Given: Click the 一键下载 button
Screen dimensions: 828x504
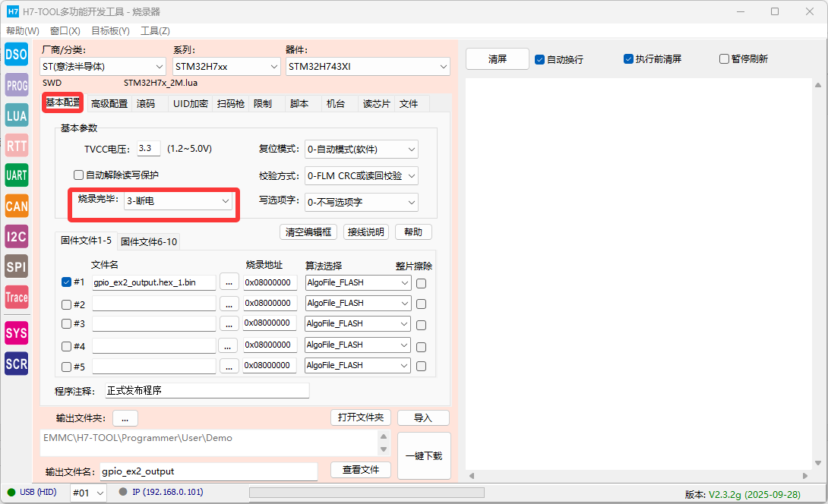Looking at the screenshot, I should [424, 455].
